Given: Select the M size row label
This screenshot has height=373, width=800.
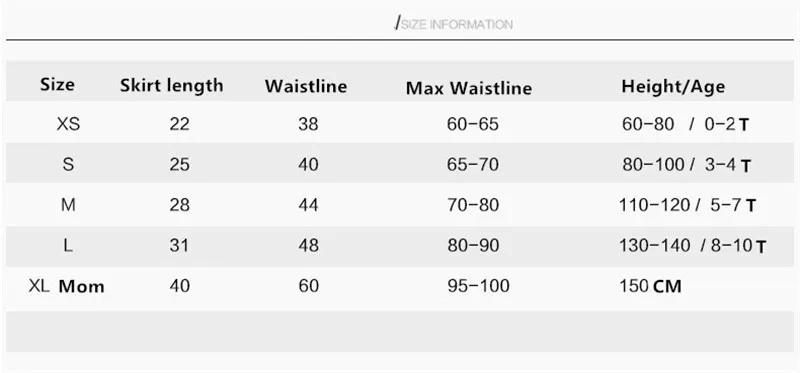Looking at the screenshot, I should click(x=68, y=205).
